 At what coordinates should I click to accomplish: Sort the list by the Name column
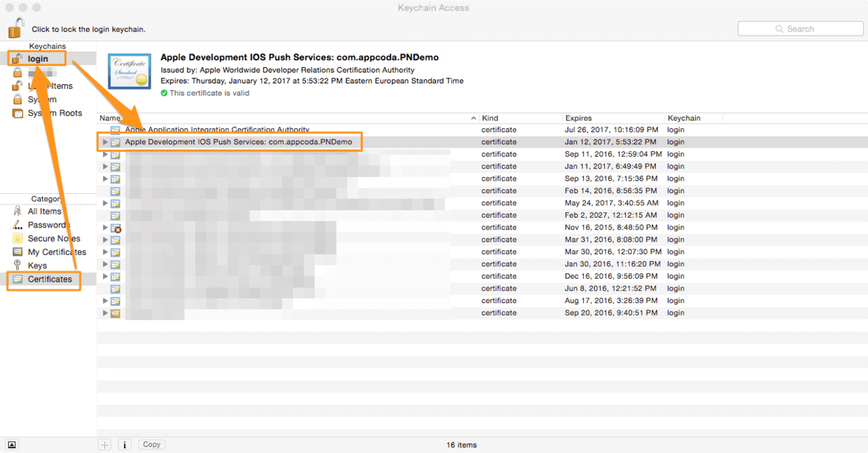(288, 118)
